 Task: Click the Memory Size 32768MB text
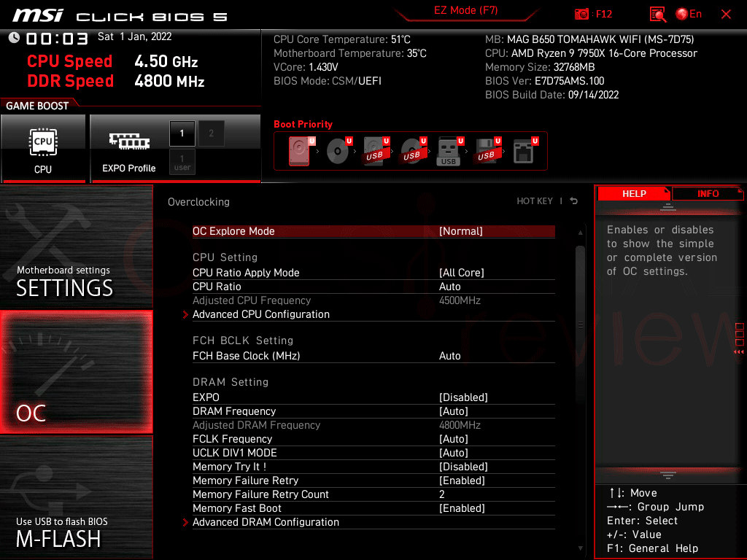(540, 67)
